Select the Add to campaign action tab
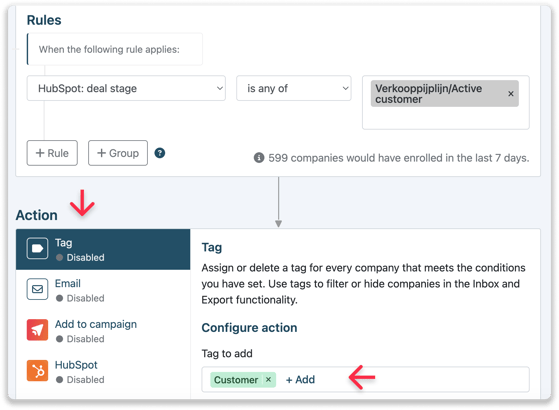The height and width of the screenshot is (410, 559). [103, 331]
